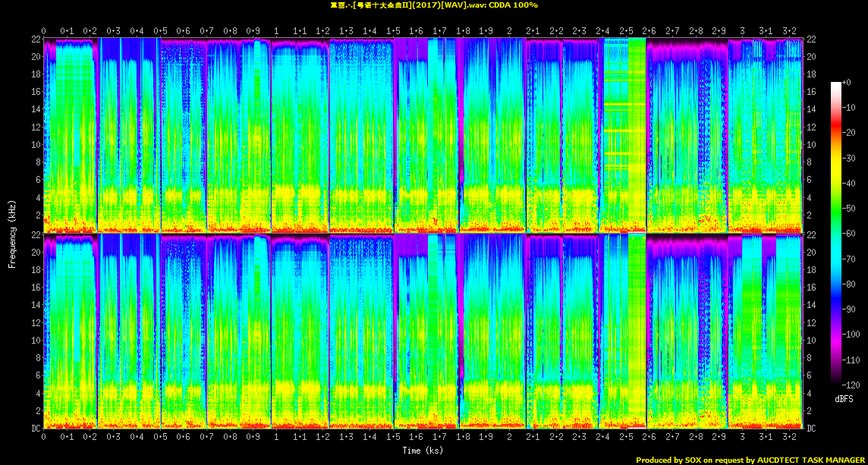
Task: Click the '-30' value on the dBFS scale
Action: coord(848,158)
